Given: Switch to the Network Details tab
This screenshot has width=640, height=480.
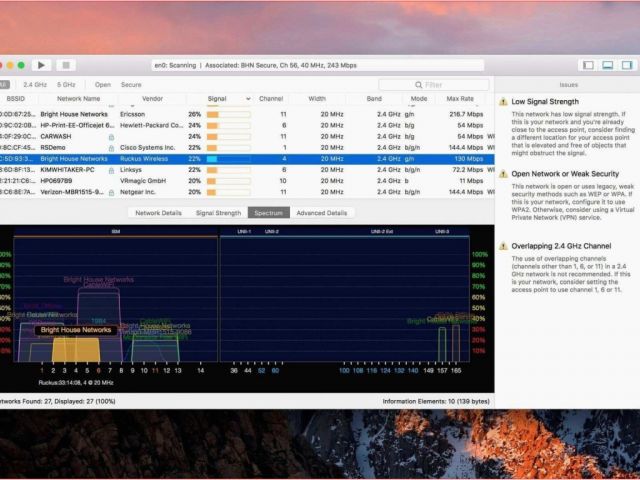Looking at the screenshot, I should 158,213.
